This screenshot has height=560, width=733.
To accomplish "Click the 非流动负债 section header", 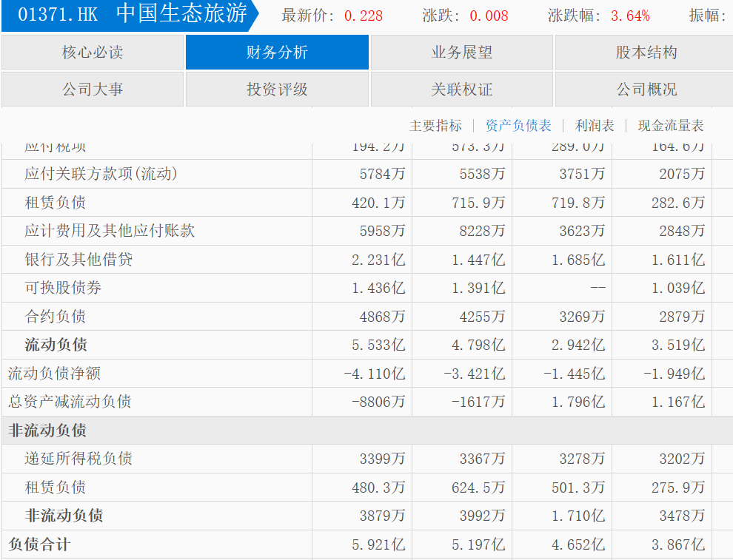I will tap(47, 431).
